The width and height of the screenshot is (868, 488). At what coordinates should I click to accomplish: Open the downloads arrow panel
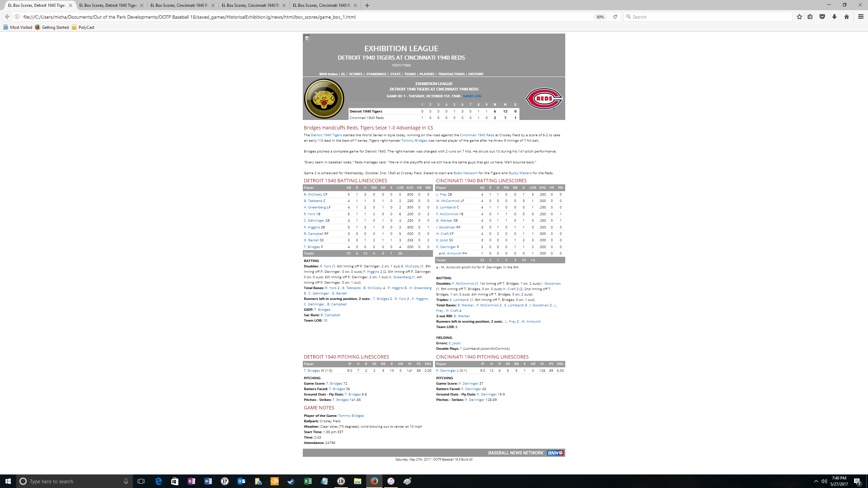tap(834, 17)
